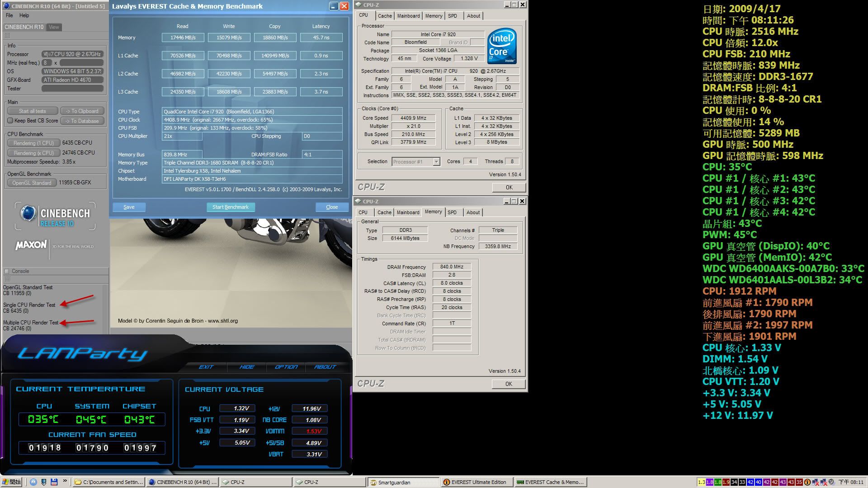868x488 pixels.
Task: Click OK in lower CPU-Z window
Action: (x=509, y=384)
